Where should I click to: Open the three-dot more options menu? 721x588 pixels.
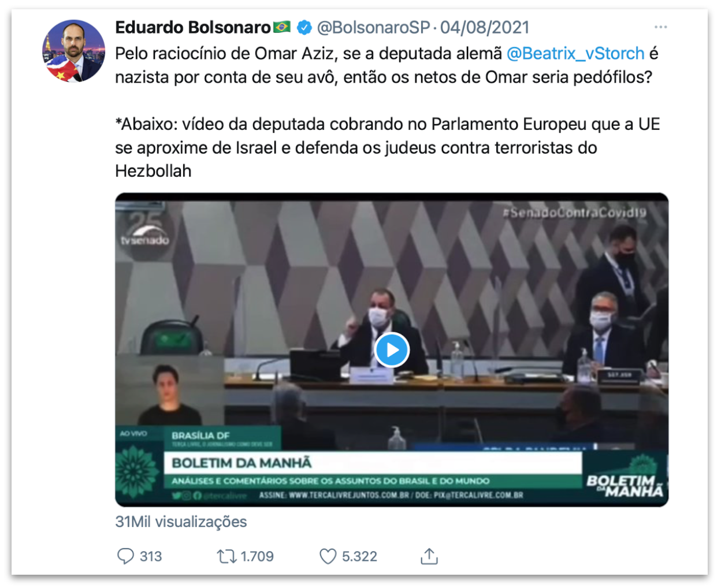660,27
